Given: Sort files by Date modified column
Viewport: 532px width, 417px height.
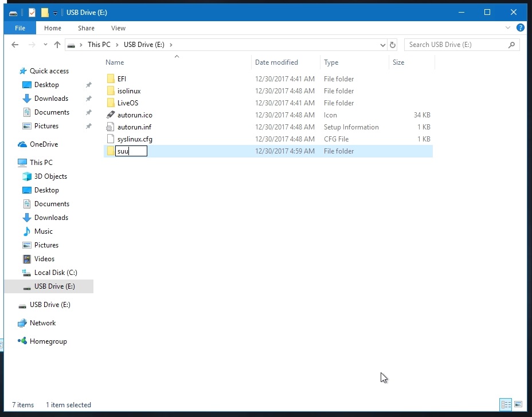Looking at the screenshot, I should (276, 62).
